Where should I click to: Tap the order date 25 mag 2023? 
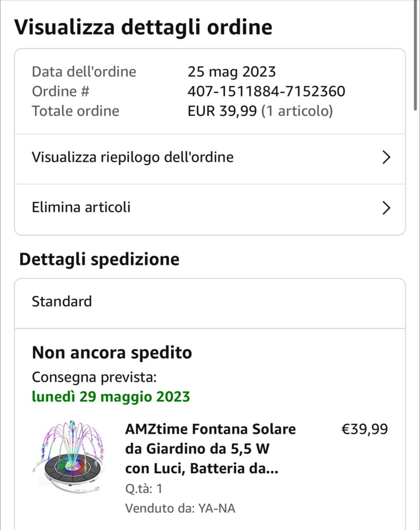[231, 72]
